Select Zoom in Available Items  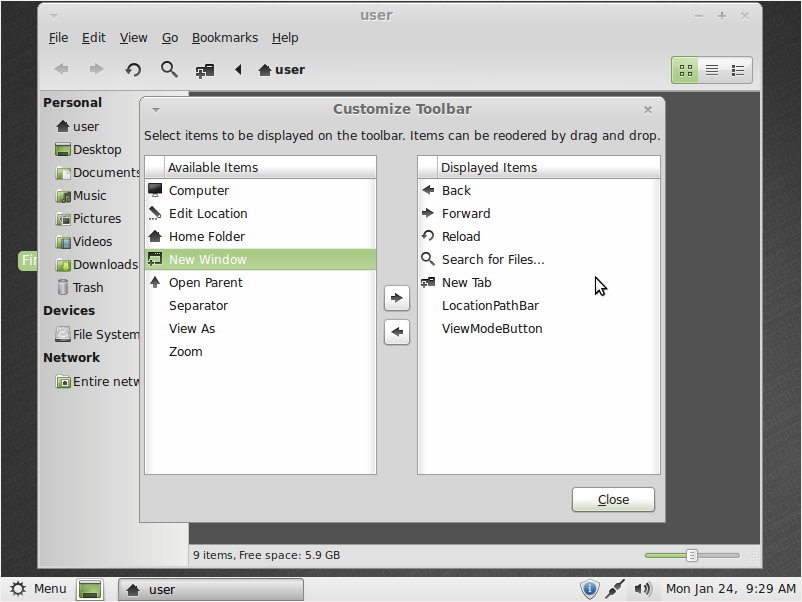(x=260, y=351)
